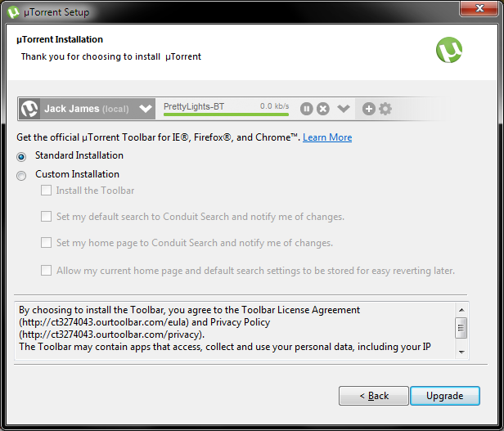
Task: Close the µTorrent Setup window
Action: point(479,7)
